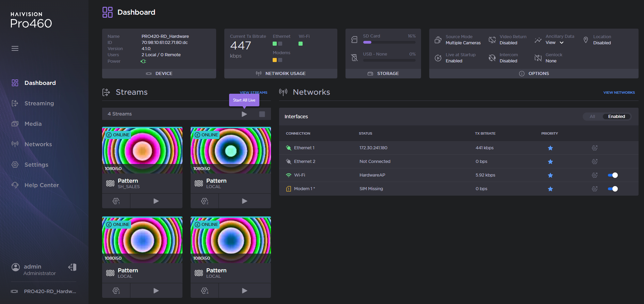The width and height of the screenshot is (644, 304).
Task: Open Modem 1 interface settings icon
Action: tap(594, 189)
